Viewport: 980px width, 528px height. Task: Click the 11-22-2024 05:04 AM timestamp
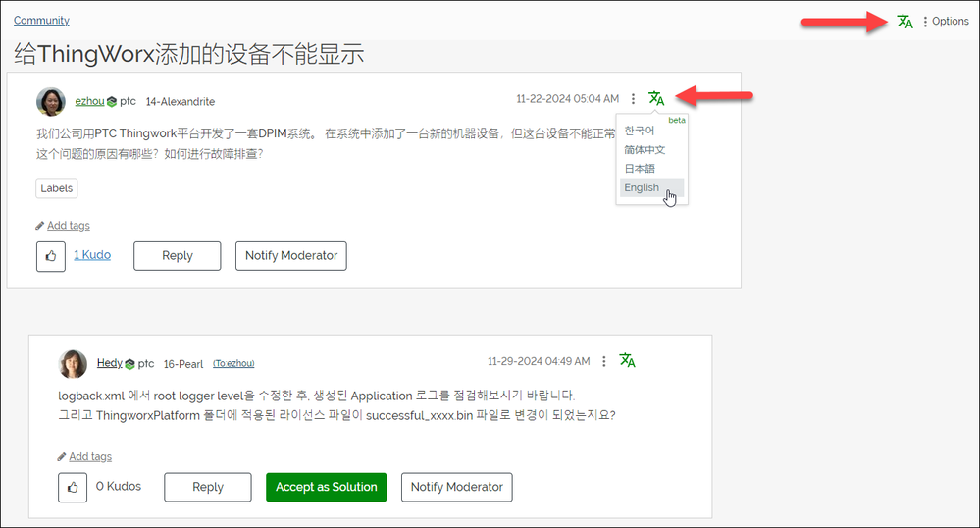point(568,99)
